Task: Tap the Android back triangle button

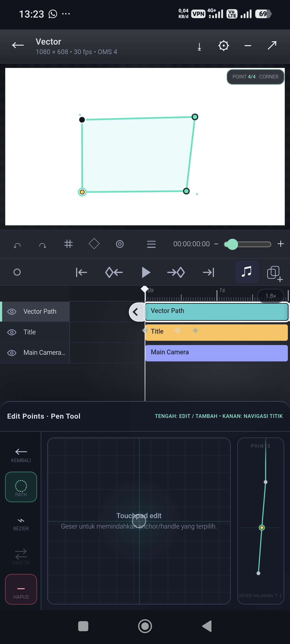Action: pos(207,626)
